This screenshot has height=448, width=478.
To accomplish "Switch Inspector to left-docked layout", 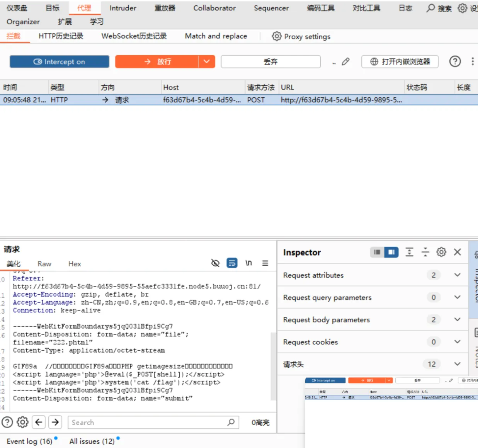I will [x=377, y=252].
